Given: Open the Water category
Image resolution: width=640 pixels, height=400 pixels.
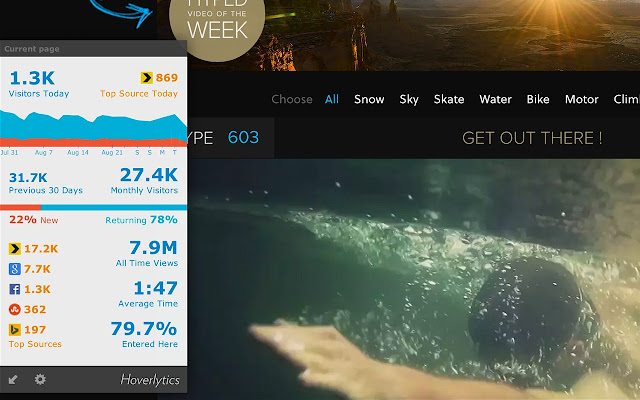Looking at the screenshot, I should click(496, 99).
